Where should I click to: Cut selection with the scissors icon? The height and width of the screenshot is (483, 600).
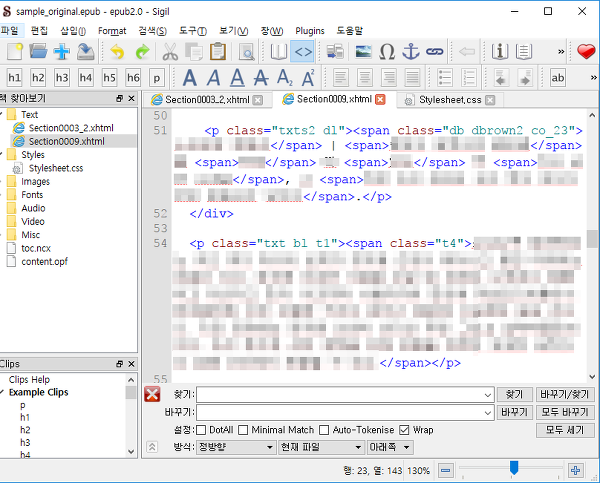pos(170,52)
